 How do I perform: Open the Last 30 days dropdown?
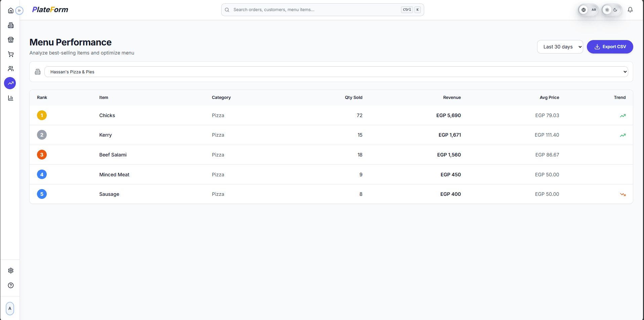[560, 47]
